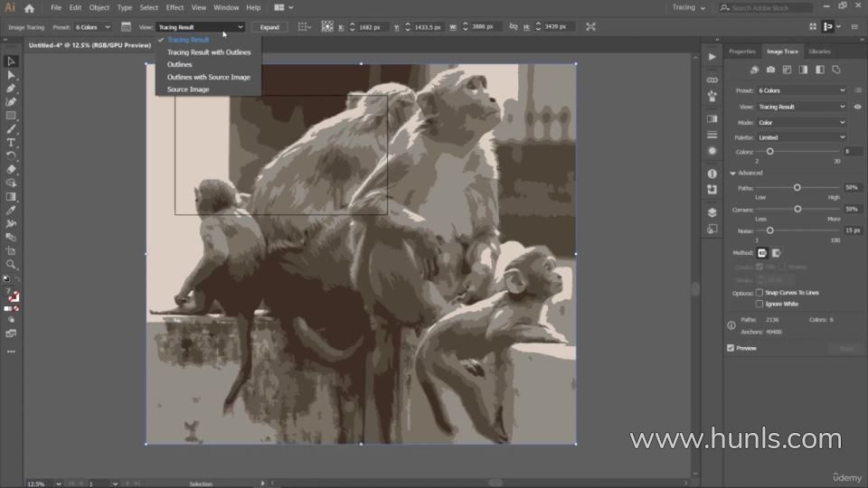868x488 pixels.
Task: Choose the Direct Selection tool
Action: [x=11, y=75]
